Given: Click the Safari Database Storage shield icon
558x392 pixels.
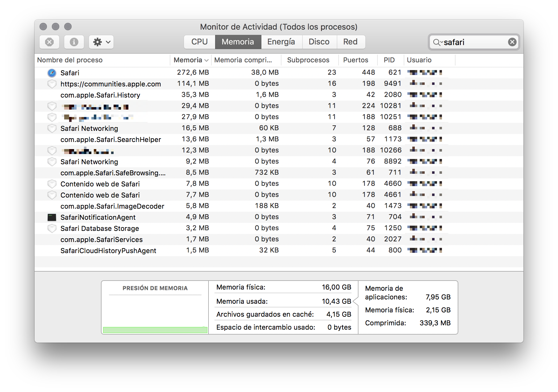Looking at the screenshot, I should [x=52, y=228].
